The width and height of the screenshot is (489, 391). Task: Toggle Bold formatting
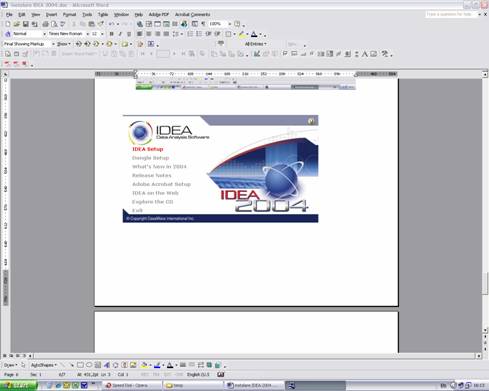coord(112,34)
